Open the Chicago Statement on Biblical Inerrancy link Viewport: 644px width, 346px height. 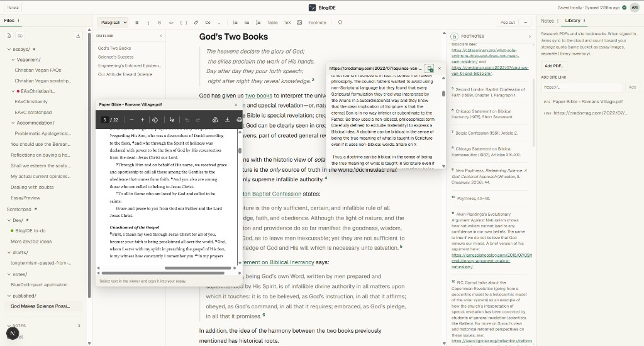tap(277, 262)
